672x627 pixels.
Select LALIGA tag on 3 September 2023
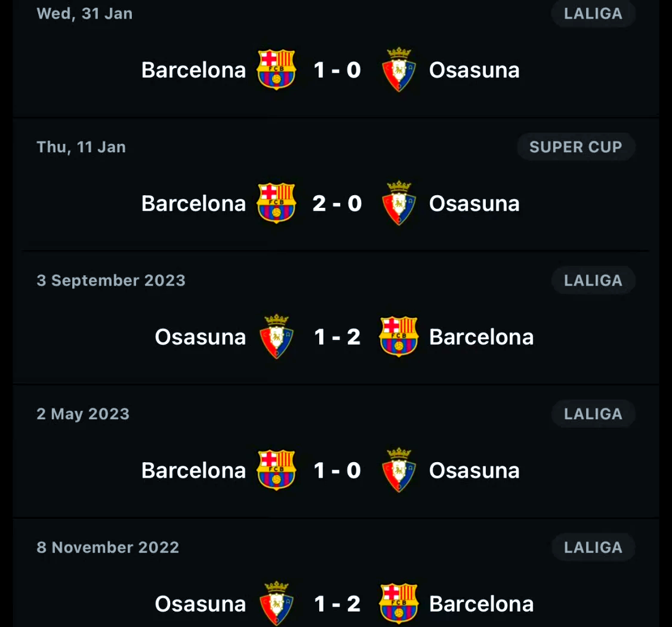coord(593,280)
